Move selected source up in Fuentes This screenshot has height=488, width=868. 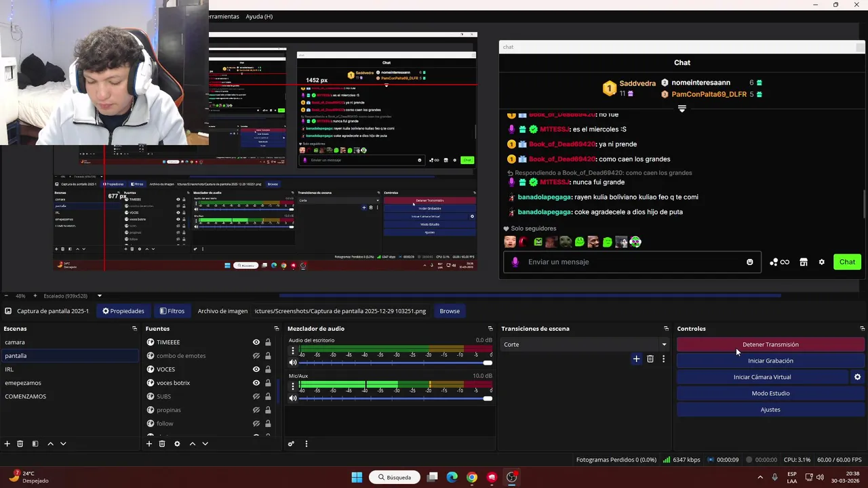tap(193, 444)
